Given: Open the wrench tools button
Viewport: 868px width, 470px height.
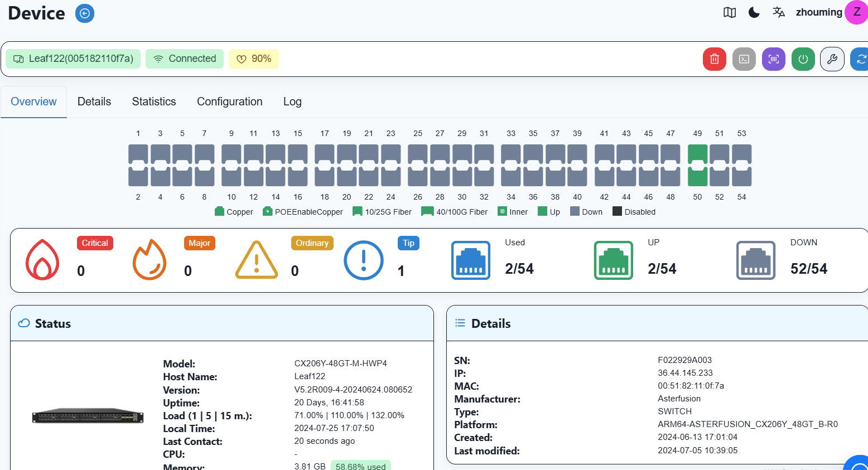Looking at the screenshot, I should coord(832,59).
